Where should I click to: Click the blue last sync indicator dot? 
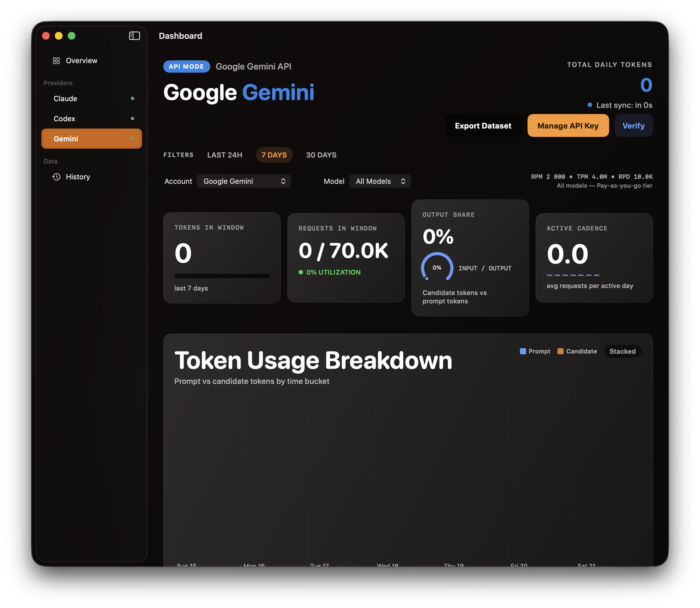(590, 105)
